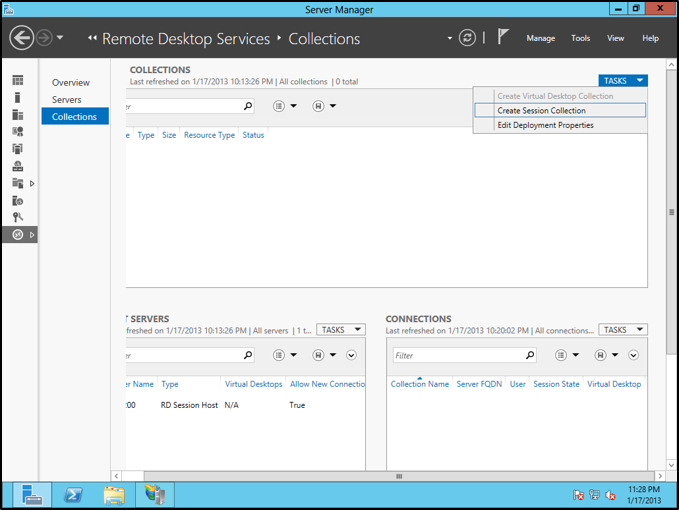Click search magnifier in Collections filter box
This screenshot has width=679, height=510.
point(248,106)
